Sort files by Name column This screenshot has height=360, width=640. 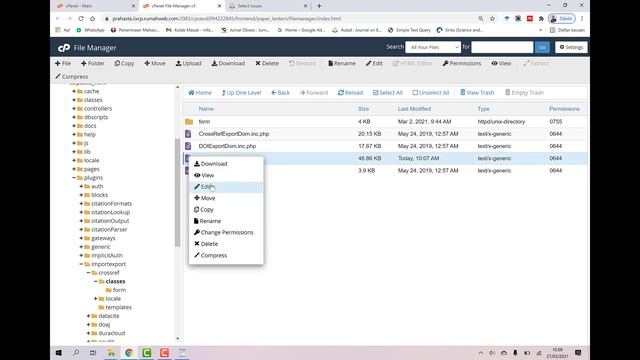click(206, 109)
